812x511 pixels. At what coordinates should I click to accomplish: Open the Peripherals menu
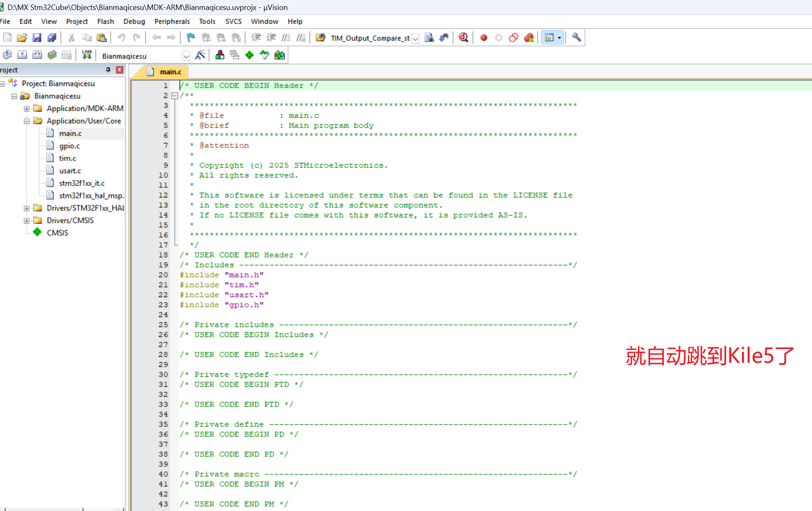(172, 22)
